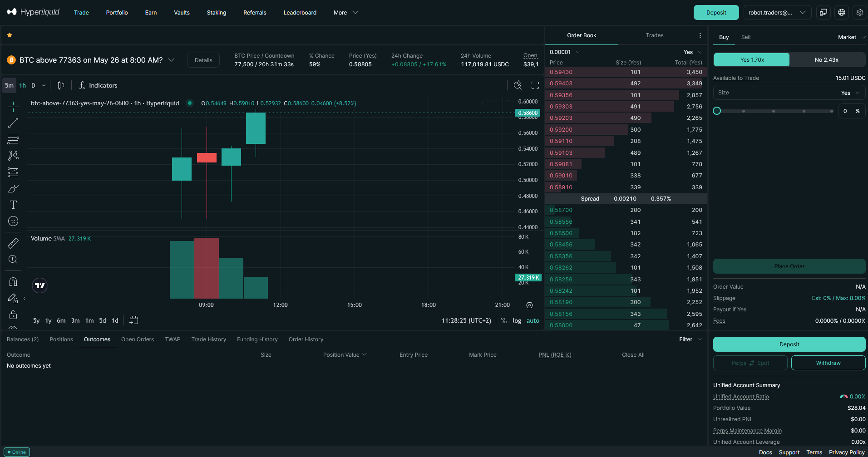Image resolution: width=868 pixels, height=457 pixels.
Task: Click the Place Order button
Action: pyautogui.click(x=789, y=266)
